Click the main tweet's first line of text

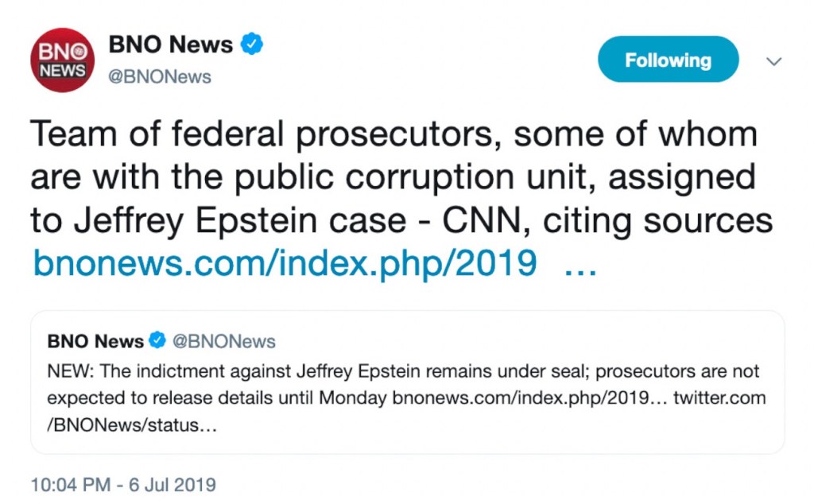point(393,135)
